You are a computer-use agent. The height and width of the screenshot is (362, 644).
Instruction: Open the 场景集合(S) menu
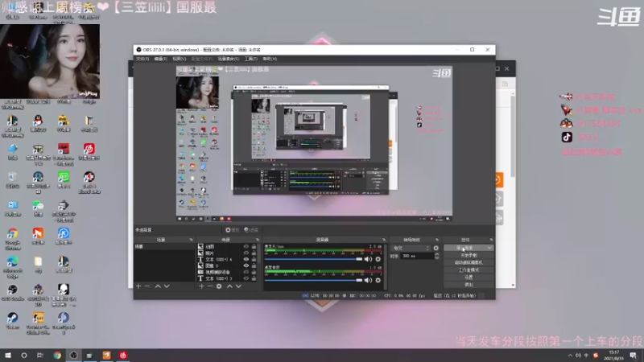(229, 59)
